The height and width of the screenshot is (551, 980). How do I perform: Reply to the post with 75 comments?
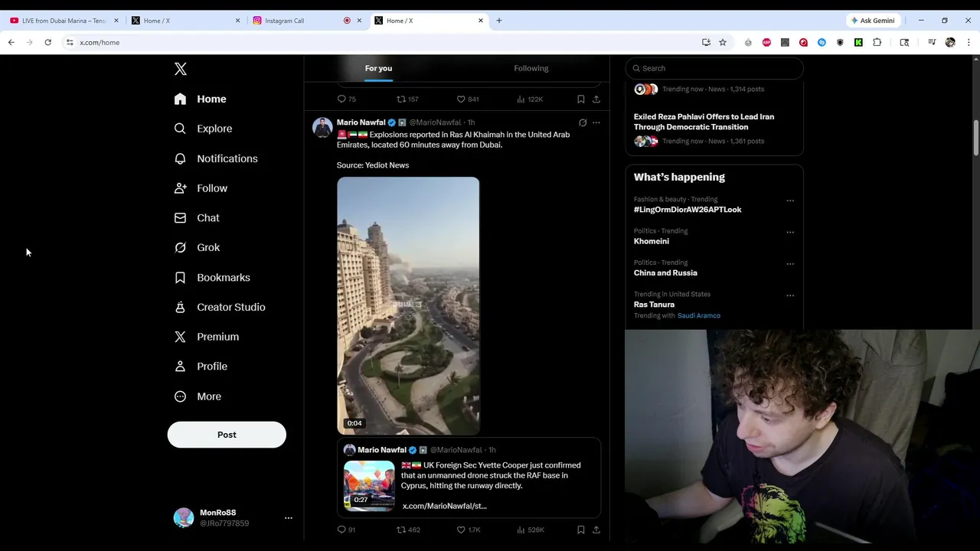[x=347, y=99]
